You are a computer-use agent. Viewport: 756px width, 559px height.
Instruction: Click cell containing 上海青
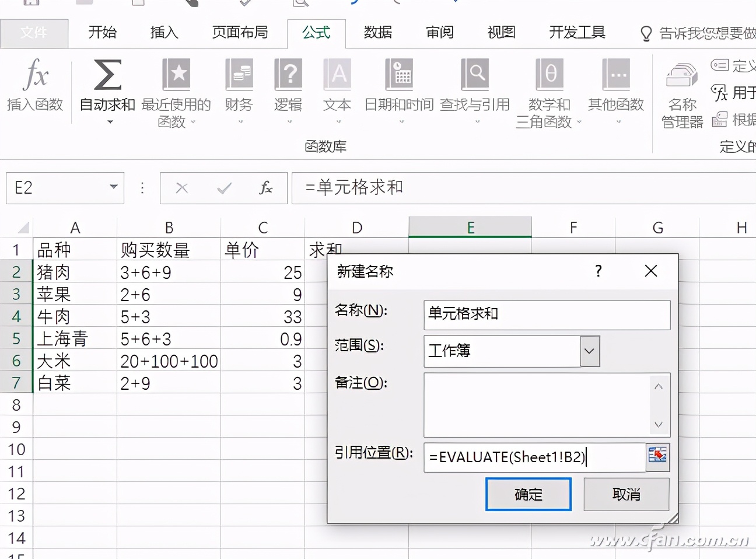pos(75,338)
